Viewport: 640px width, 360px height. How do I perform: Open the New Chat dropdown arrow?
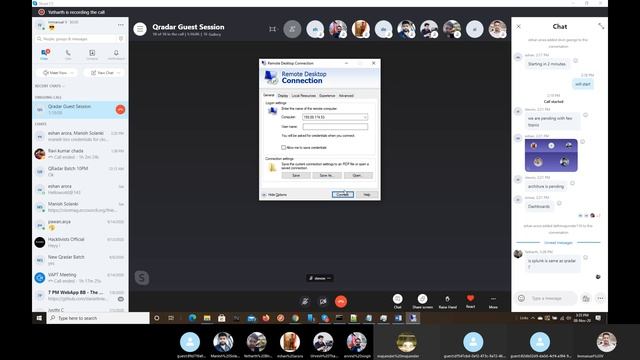119,73
